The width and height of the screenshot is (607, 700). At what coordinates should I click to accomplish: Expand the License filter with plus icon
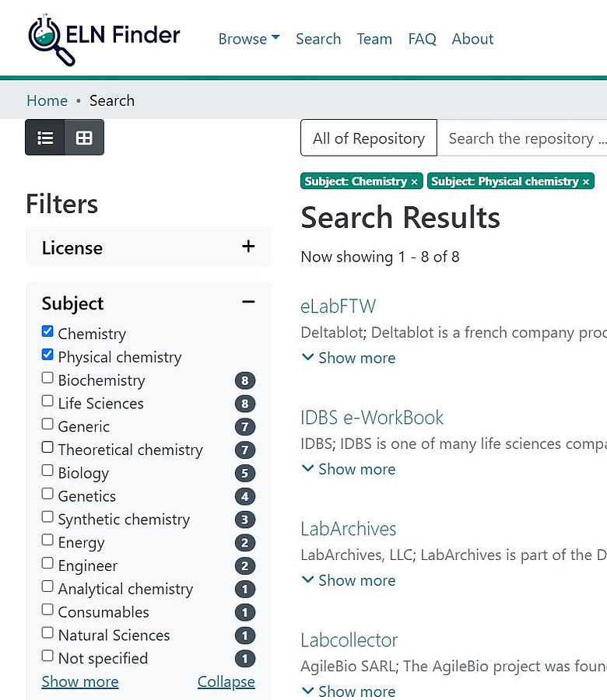point(248,247)
